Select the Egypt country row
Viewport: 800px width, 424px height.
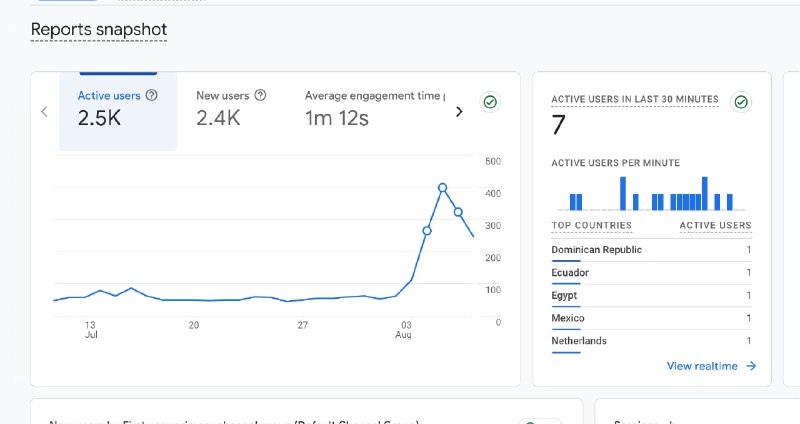click(652, 295)
